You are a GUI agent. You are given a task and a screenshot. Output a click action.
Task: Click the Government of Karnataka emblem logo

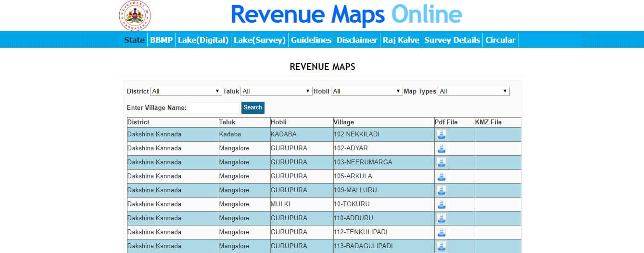point(135,14)
